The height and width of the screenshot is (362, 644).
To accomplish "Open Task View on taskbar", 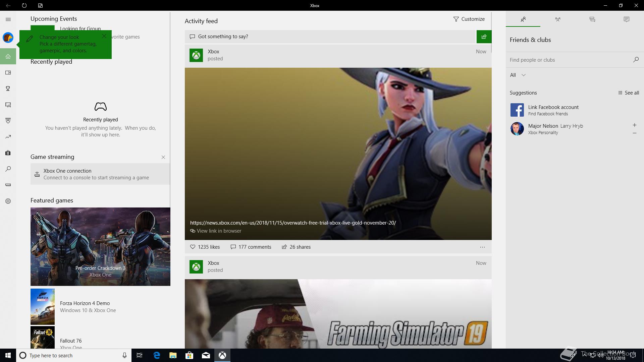I will 140,355.
